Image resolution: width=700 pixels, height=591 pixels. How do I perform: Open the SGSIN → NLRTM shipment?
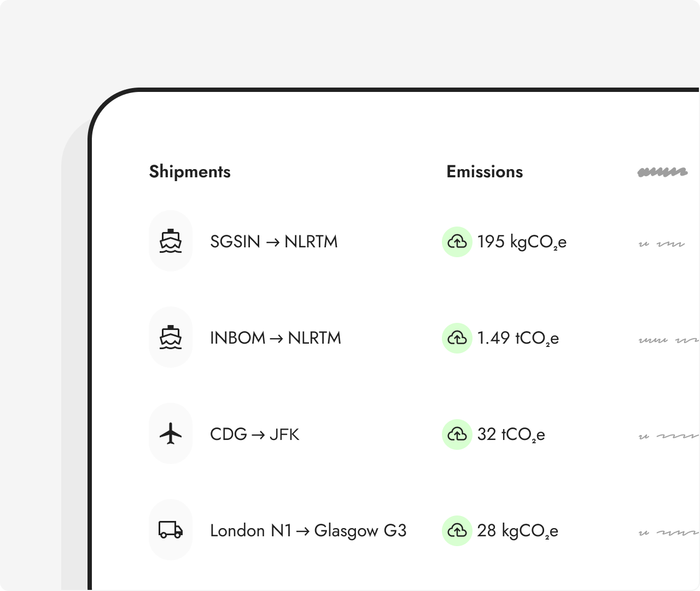[x=274, y=241]
